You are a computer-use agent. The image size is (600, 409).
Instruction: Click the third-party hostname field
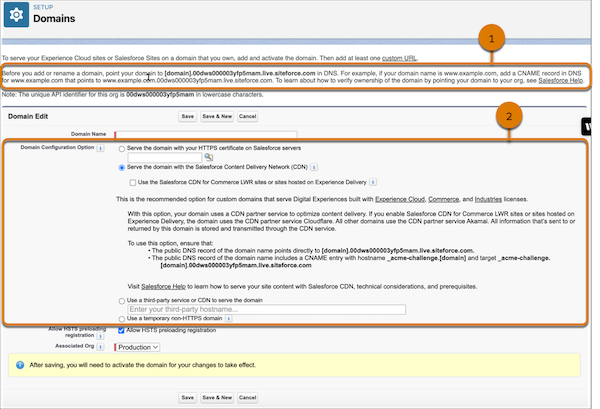266,309
